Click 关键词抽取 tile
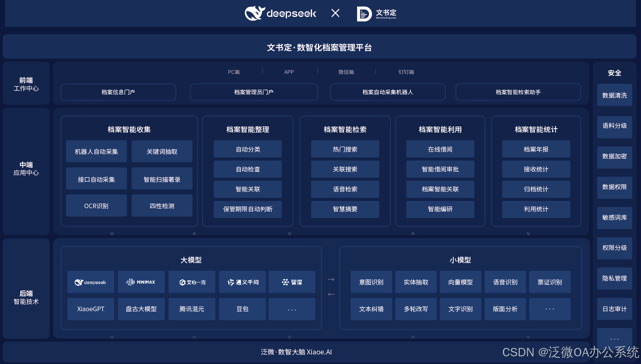Image resolution: width=641 pixels, height=364 pixels. pyautogui.click(x=162, y=152)
